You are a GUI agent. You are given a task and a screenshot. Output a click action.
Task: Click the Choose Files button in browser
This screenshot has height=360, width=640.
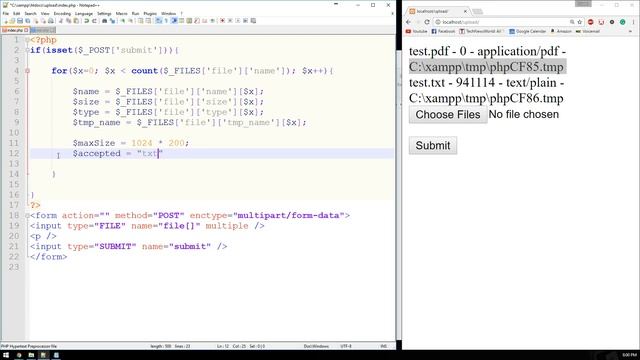448,115
